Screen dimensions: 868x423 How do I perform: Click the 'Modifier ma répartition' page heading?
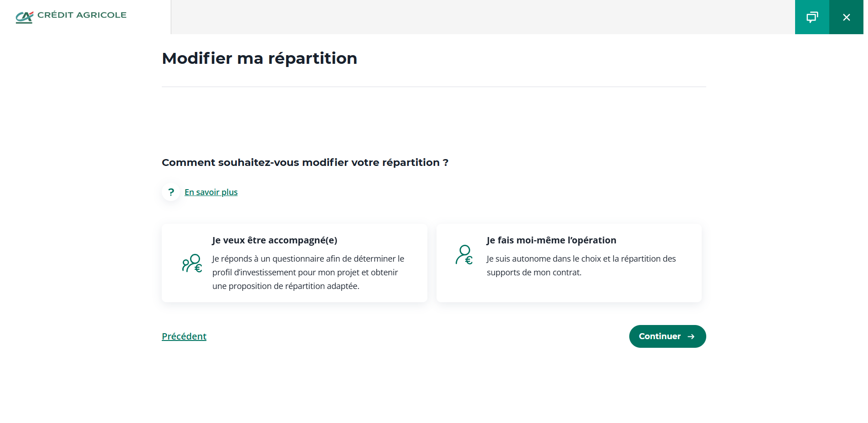point(259,58)
